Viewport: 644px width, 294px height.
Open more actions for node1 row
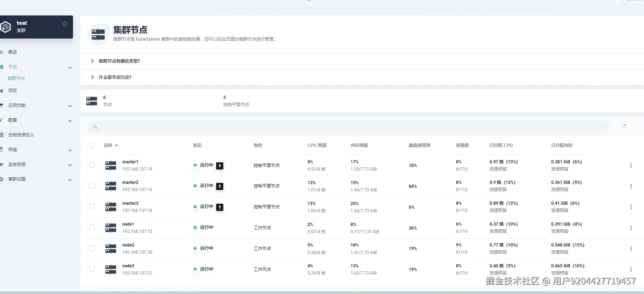click(x=631, y=228)
